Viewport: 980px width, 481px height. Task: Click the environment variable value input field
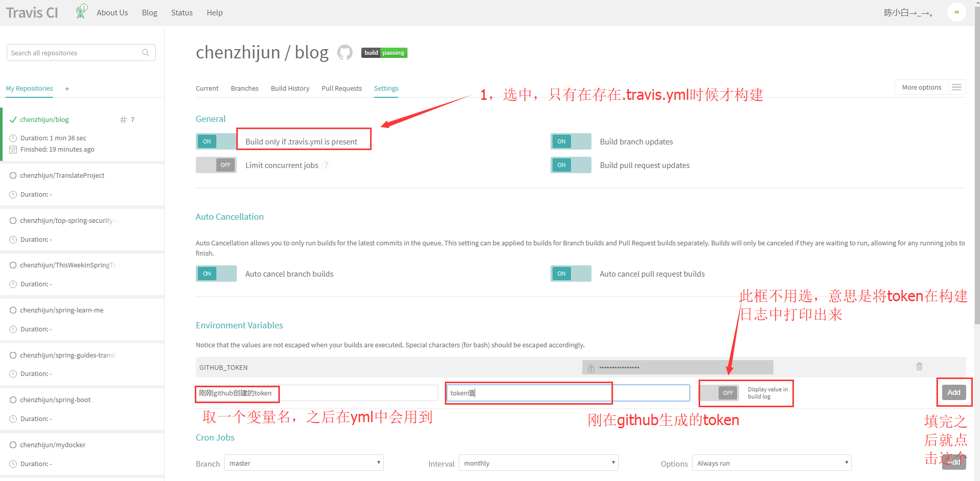point(567,393)
